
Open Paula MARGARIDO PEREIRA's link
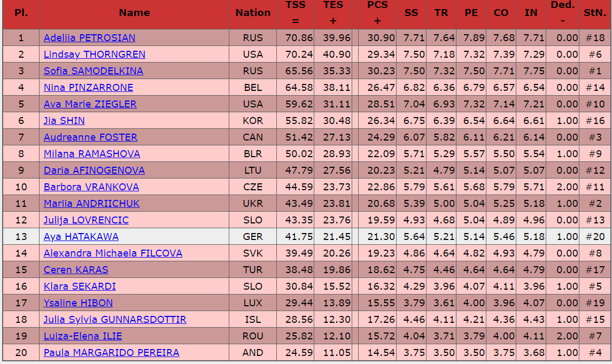pos(111,353)
